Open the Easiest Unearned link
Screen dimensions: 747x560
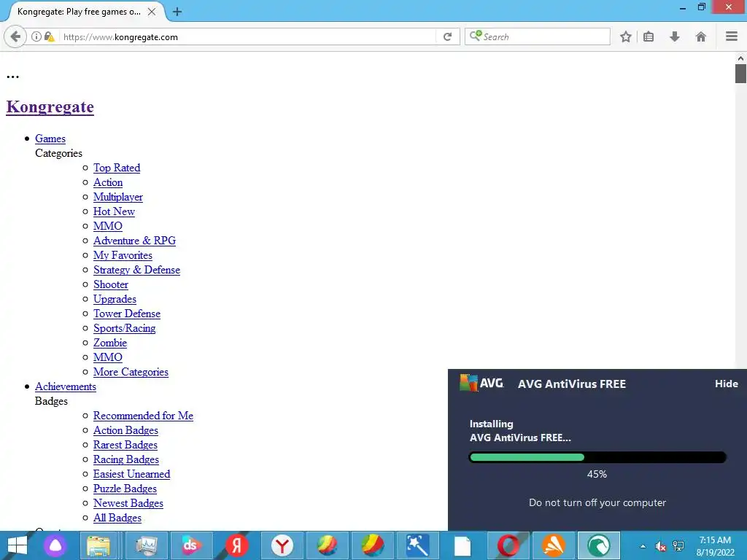click(131, 474)
